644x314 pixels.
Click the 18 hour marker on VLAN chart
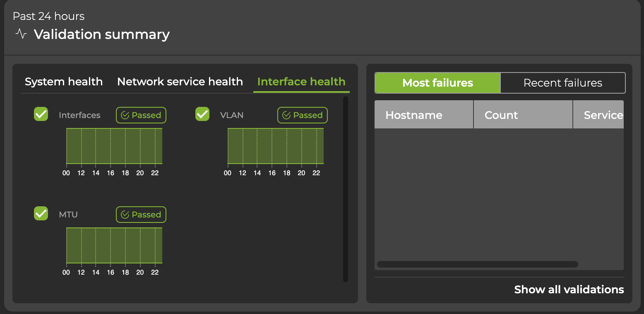tap(287, 173)
